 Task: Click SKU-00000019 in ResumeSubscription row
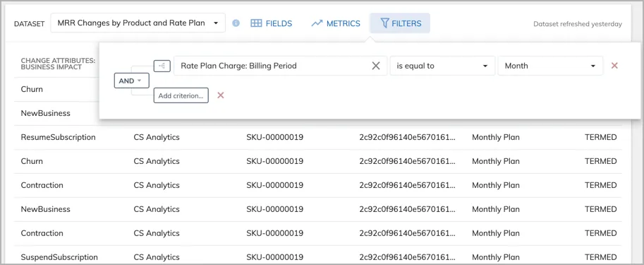point(275,137)
